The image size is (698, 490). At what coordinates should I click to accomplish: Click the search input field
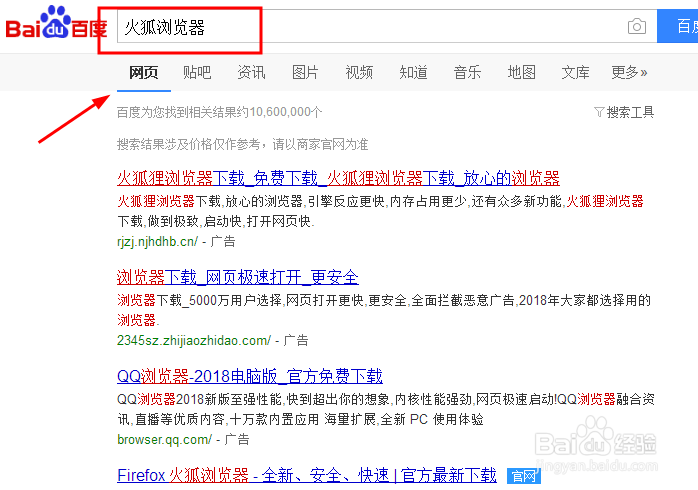[386, 27]
